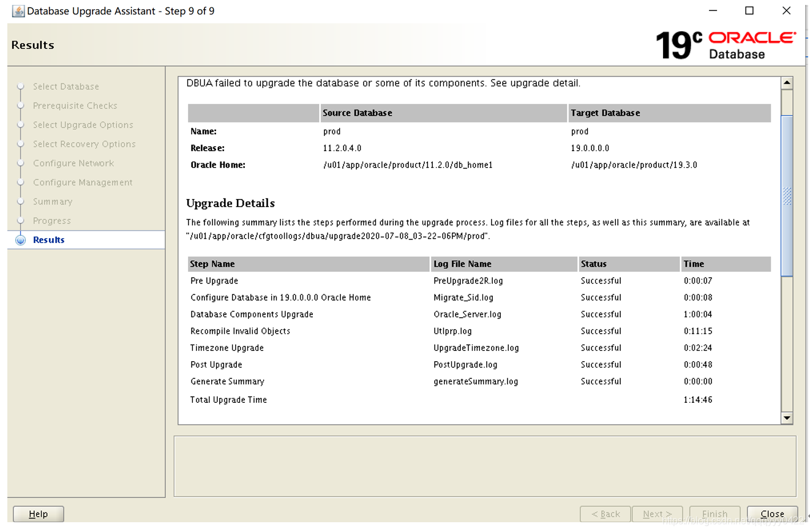Click the Total Upgrade Time label

click(228, 400)
